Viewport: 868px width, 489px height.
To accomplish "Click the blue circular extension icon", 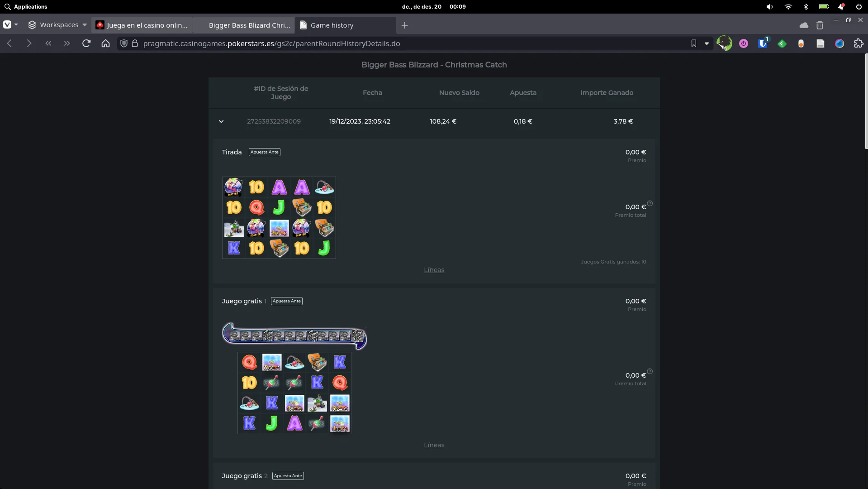I will click(x=840, y=43).
